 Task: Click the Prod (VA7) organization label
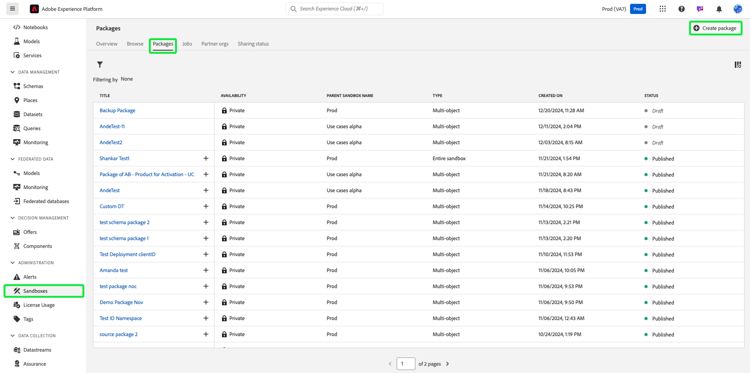coord(614,9)
